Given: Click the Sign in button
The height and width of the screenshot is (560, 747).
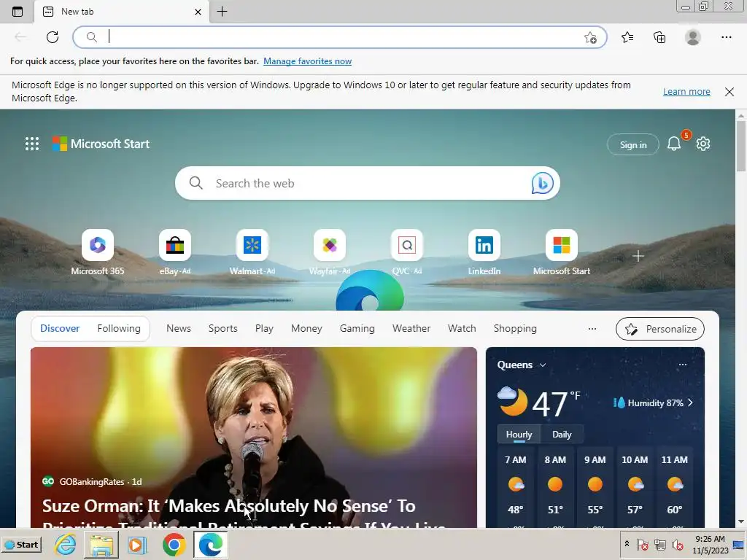Looking at the screenshot, I should pyautogui.click(x=633, y=145).
